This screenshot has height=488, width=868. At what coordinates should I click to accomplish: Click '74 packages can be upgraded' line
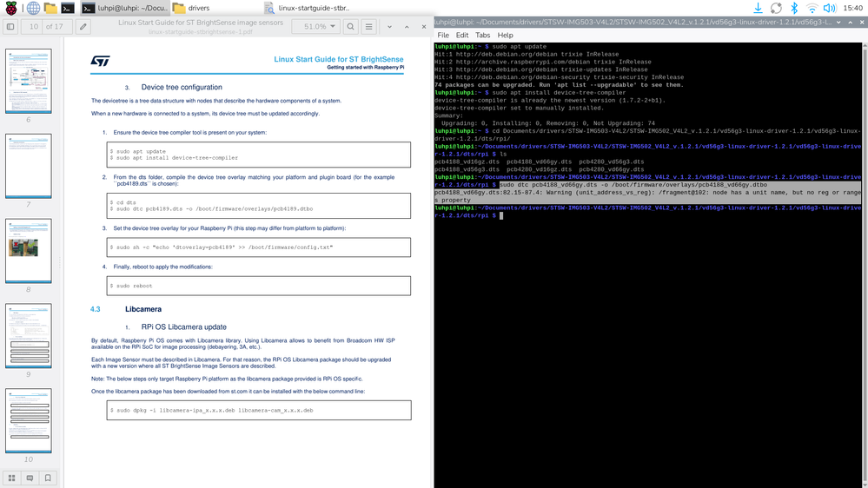(x=559, y=84)
